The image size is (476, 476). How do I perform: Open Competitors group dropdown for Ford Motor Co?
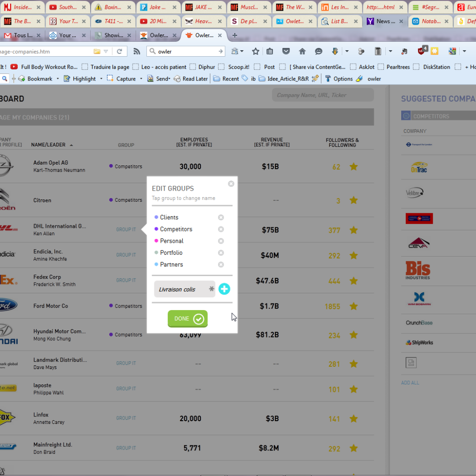point(126,306)
